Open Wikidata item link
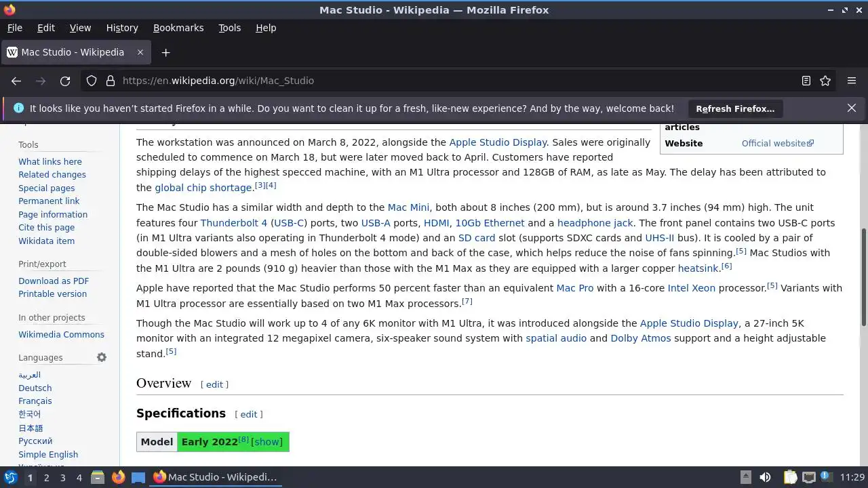This screenshot has width=868, height=488. (46, 241)
